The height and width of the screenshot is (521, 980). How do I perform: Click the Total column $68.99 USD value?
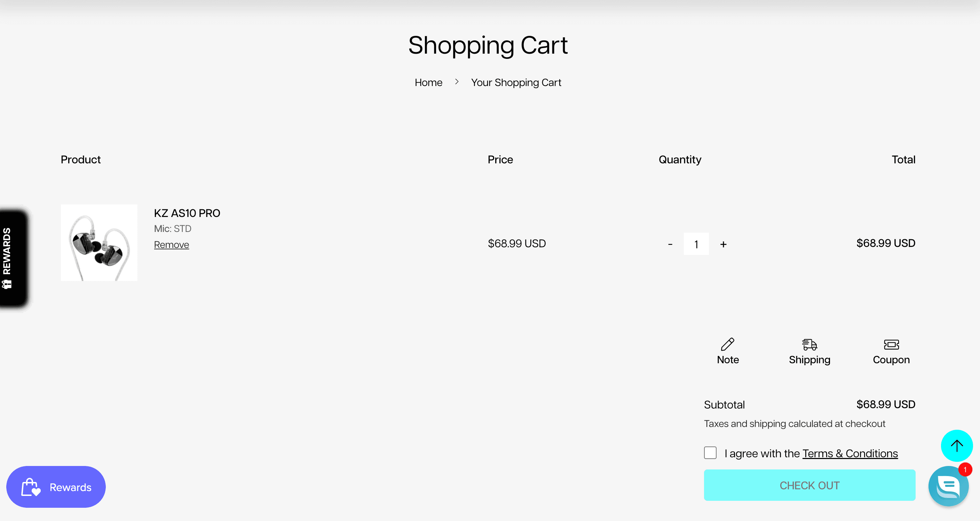pyautogui.click(x=885, y=243)
